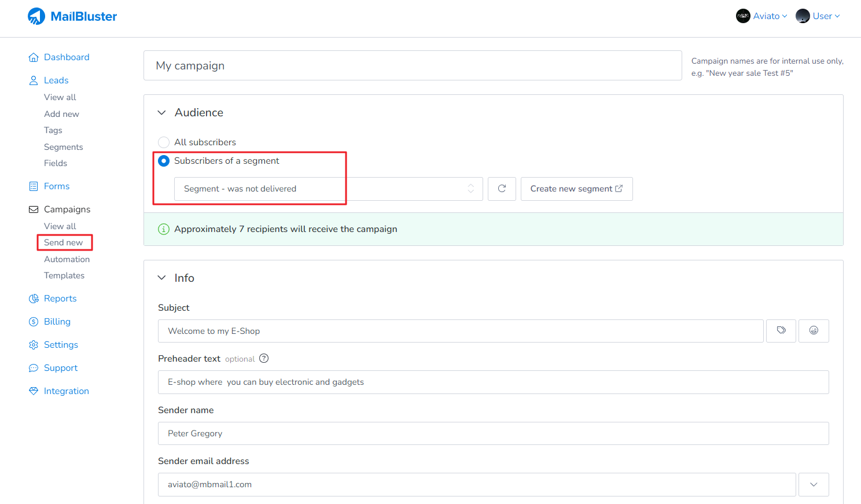Open the emoji picker beside Subject
861x504 pixels.
pyautogui.click(x=814, y=330)
